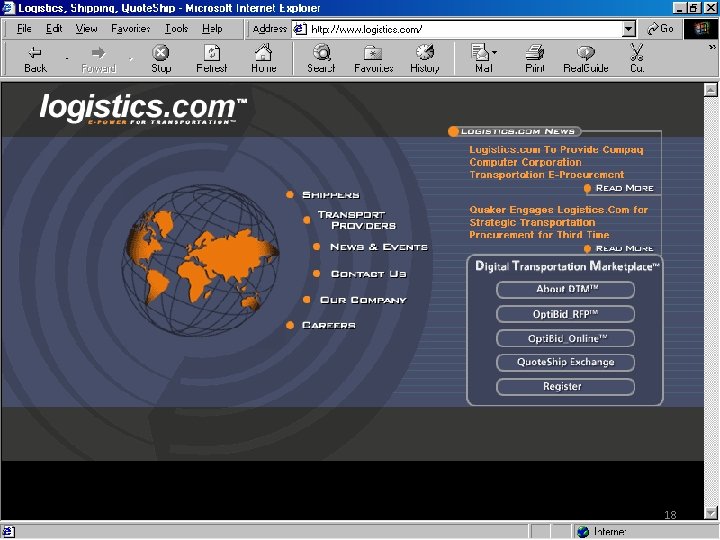Viewport: 720px width, 540px height.
Task: Maximize the browser window
Action: pos(693,8)
